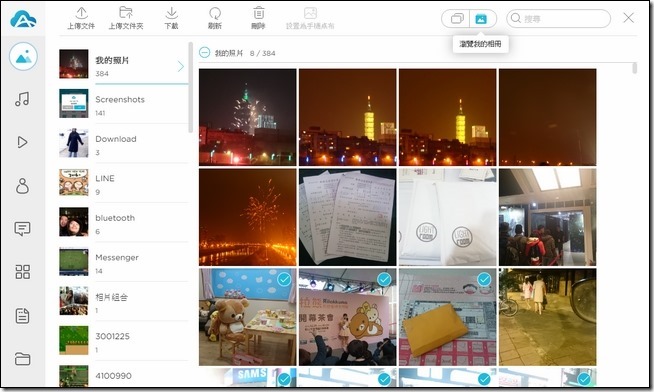Viewport: 654px width, 392px height.
Task: Focus the search input field
Action: coord(559,19)
